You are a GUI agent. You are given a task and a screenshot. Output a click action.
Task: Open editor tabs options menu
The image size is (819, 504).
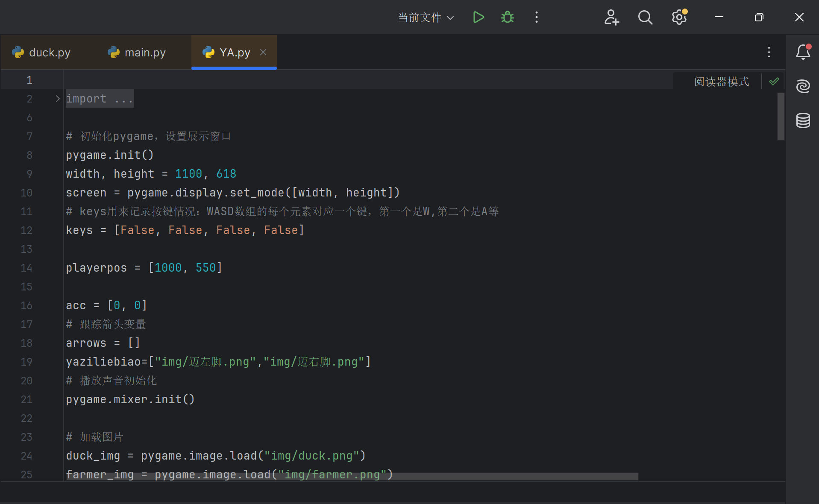[769, 52]
